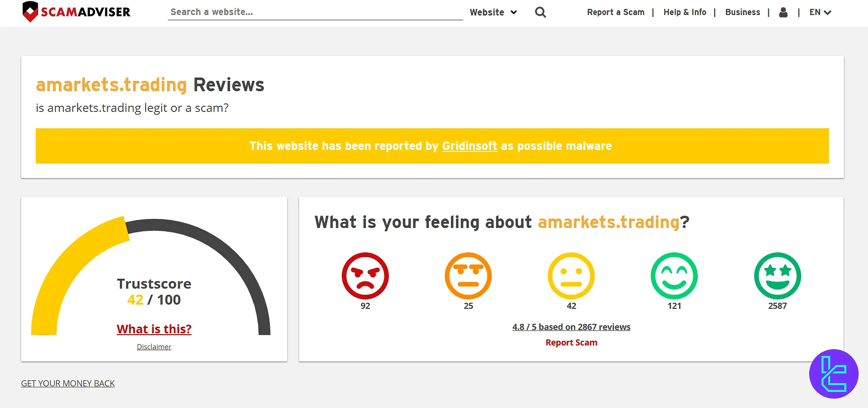Select the smiling green face rating
868x408 pixels.
(x=674, y=276)
